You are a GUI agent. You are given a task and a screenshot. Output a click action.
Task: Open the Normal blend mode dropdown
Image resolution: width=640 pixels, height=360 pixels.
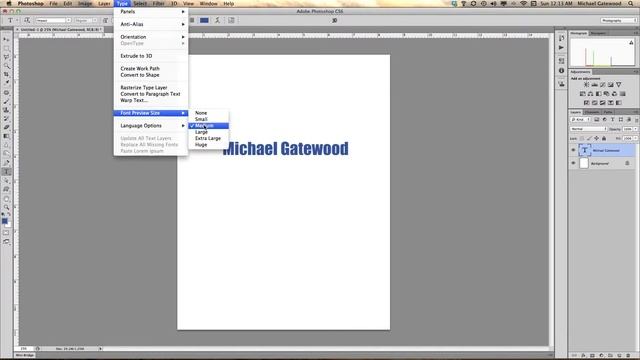tap(589, 129)
